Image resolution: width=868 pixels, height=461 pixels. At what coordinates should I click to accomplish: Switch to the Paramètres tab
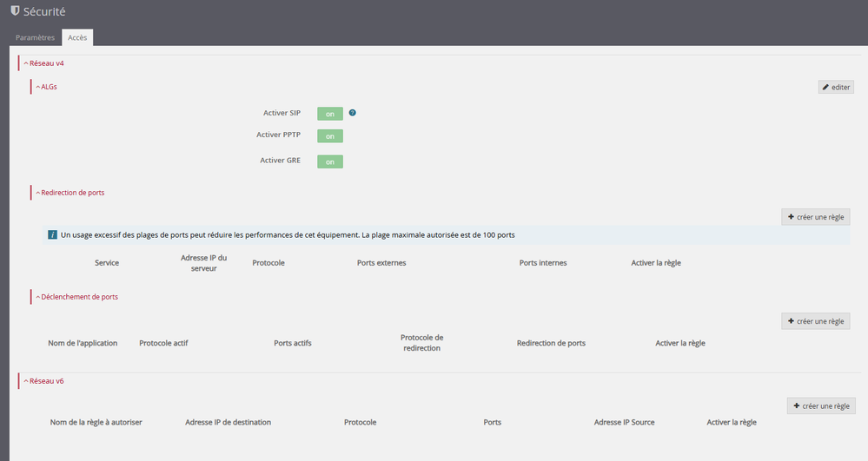point(35,37)
